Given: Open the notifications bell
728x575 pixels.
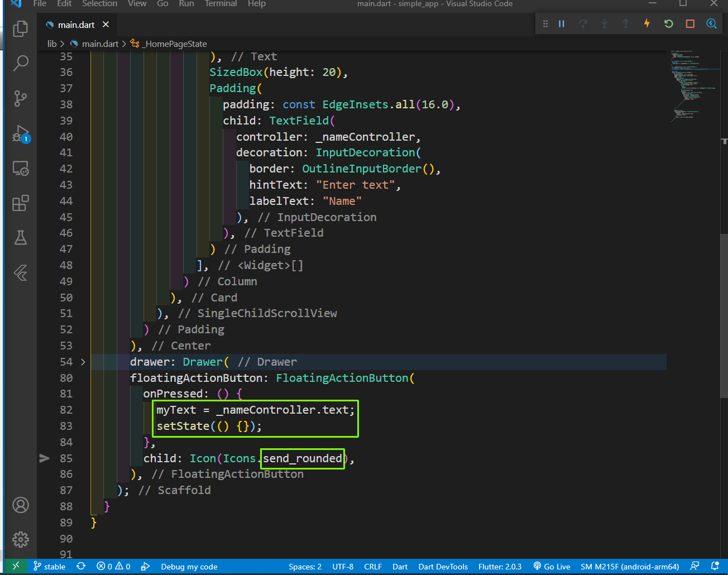Looking at the screenshot, I should (x=715, y=566).
